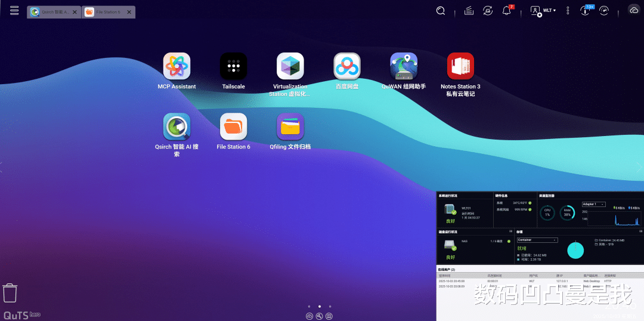Close the File Station 6 taskbar tab

tap(129, 13)
